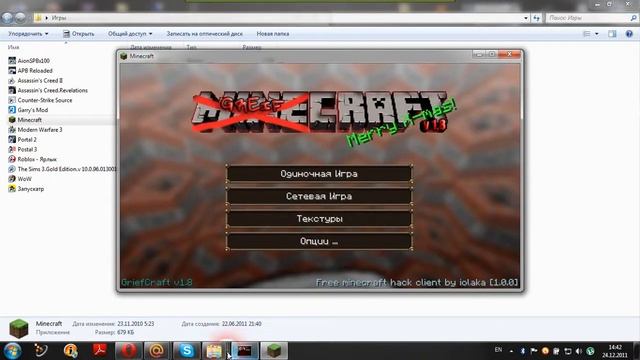640x360 pixels.
Task: Select the Запускатр file icon
Action: (x=12, y=189)
